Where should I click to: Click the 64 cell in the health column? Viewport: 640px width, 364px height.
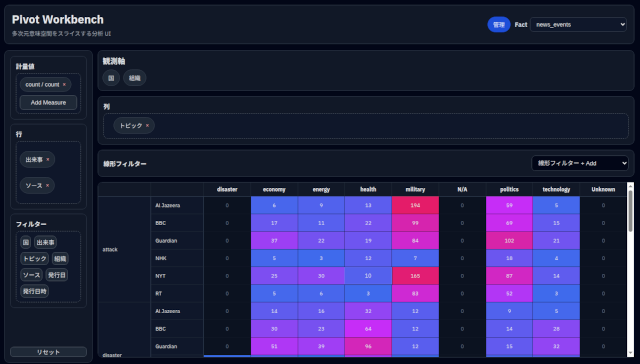click(368, 329)
